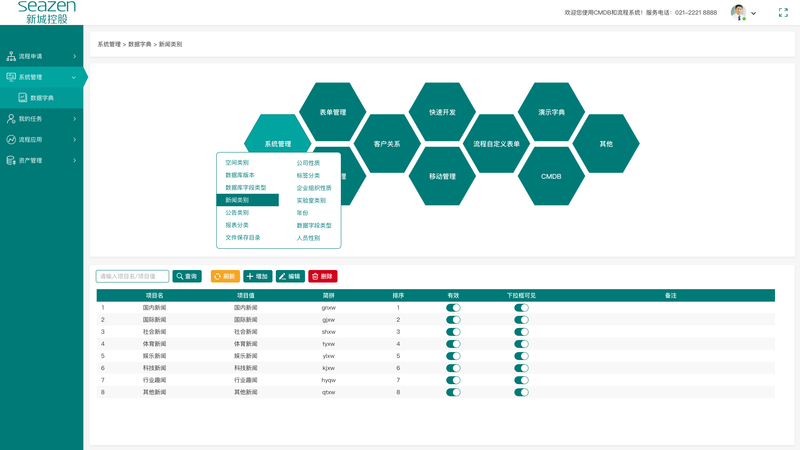Screen dimensions: 800x450
Task: Select the hyqw 简拼 cell
Action: tap(329, 380)
